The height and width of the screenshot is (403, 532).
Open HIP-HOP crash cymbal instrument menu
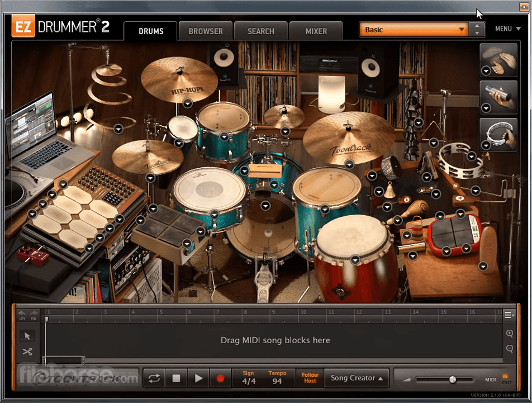tap(188, 103)
